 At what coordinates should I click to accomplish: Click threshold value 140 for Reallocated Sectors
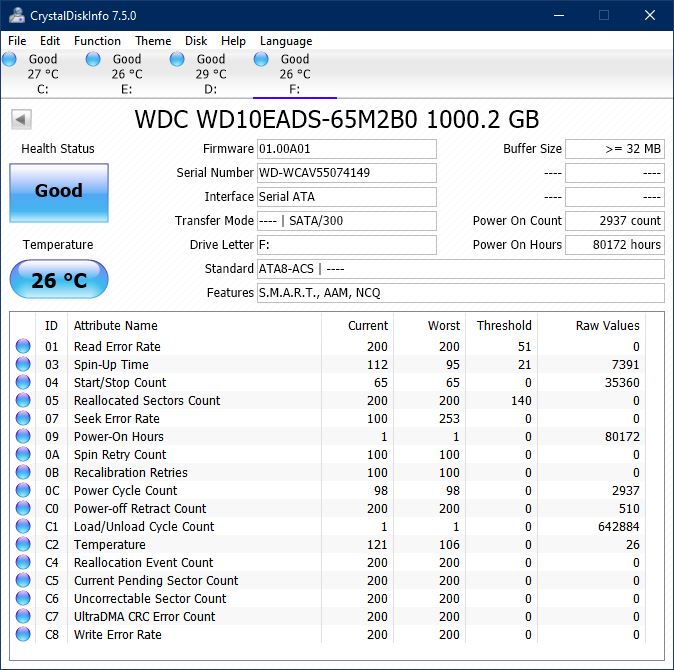521,401
